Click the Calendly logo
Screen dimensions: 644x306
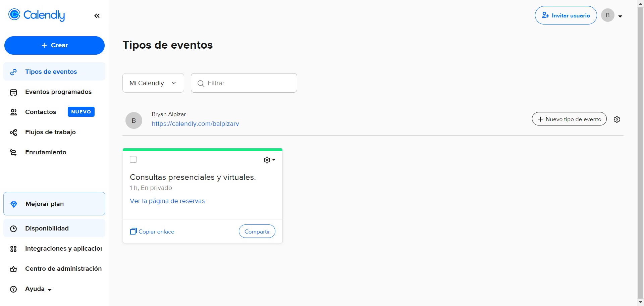36,15
